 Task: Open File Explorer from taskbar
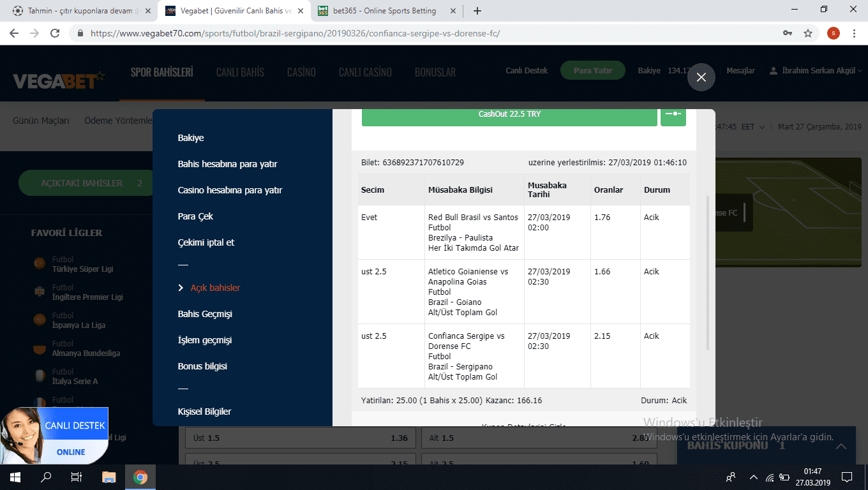click(109, 477)
